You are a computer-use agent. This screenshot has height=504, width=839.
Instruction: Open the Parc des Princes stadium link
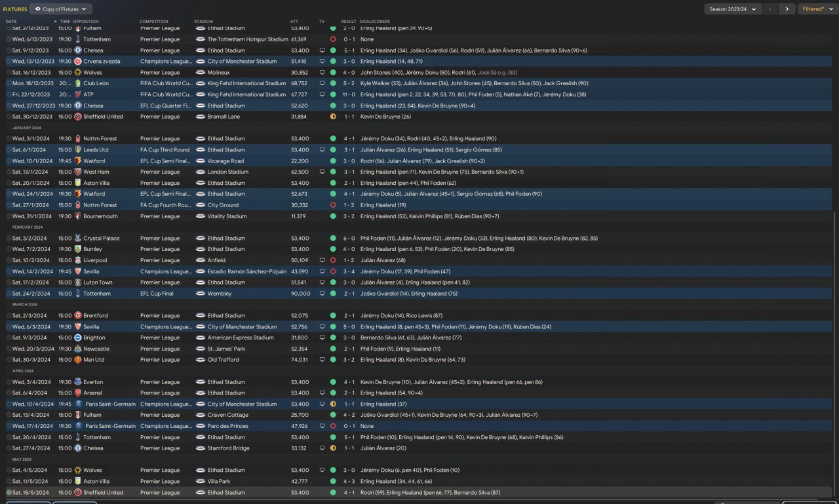point(227,426)
